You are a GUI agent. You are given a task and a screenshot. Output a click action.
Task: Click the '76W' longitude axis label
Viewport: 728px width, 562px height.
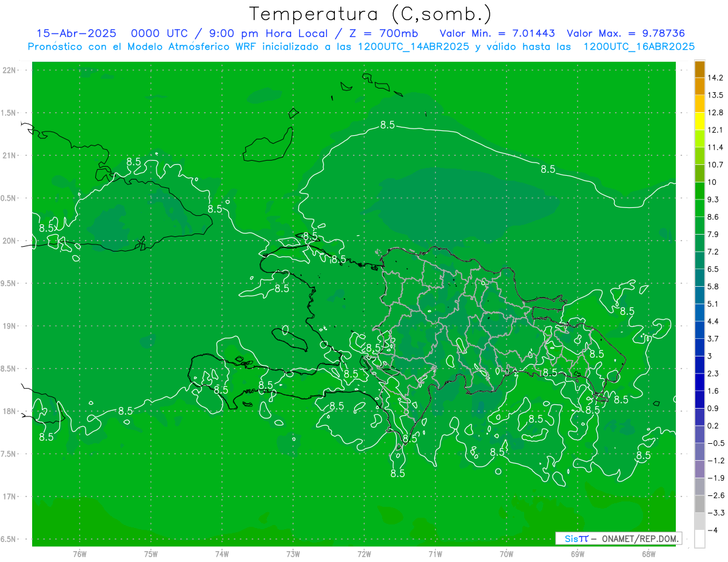(79, 554)
